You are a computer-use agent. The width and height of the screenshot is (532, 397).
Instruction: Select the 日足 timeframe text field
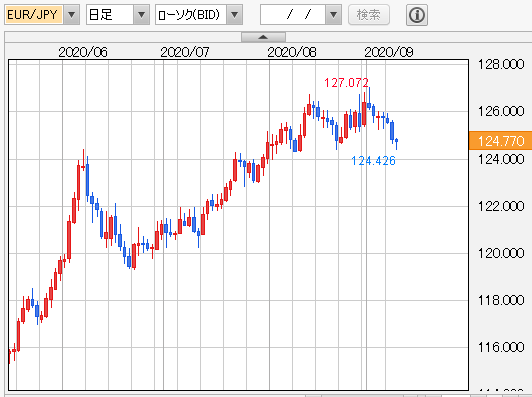point(110,15)
